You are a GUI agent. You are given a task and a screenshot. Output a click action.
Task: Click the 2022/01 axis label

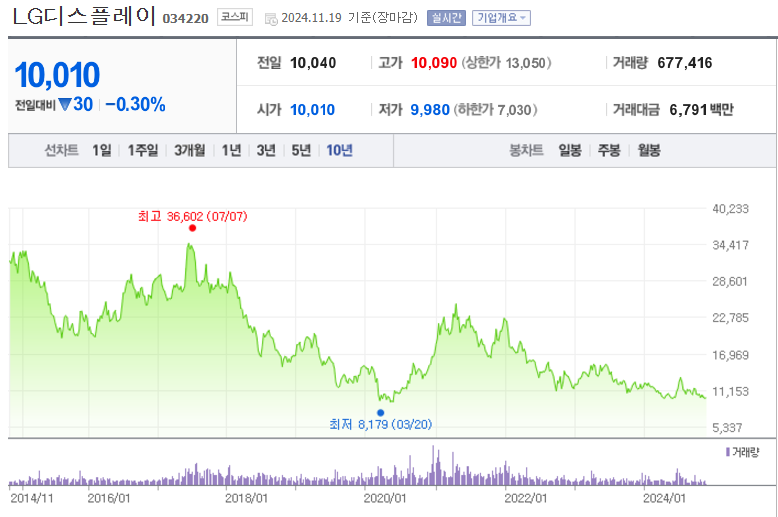526,498
